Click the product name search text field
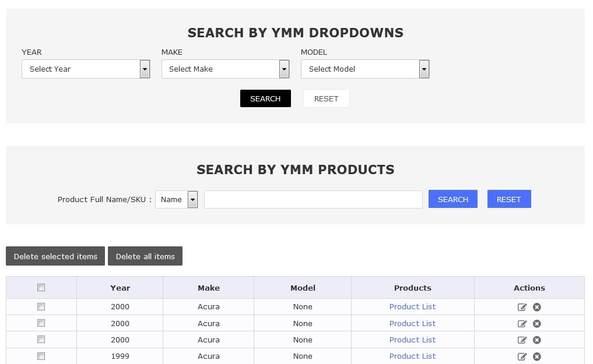The width and height of the screenshot is (593, 364). [313, 199]
